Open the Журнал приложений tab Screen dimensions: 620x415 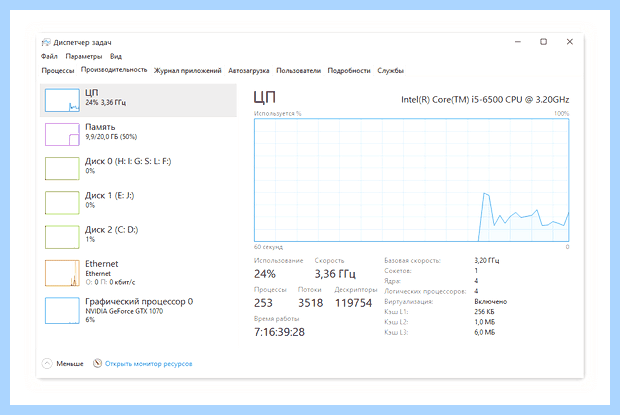(187, 70)
